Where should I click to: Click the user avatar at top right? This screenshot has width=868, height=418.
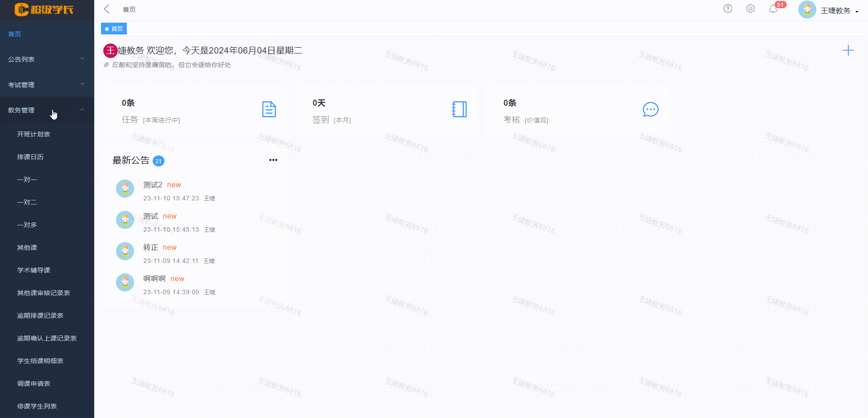[x=807, y=9]
